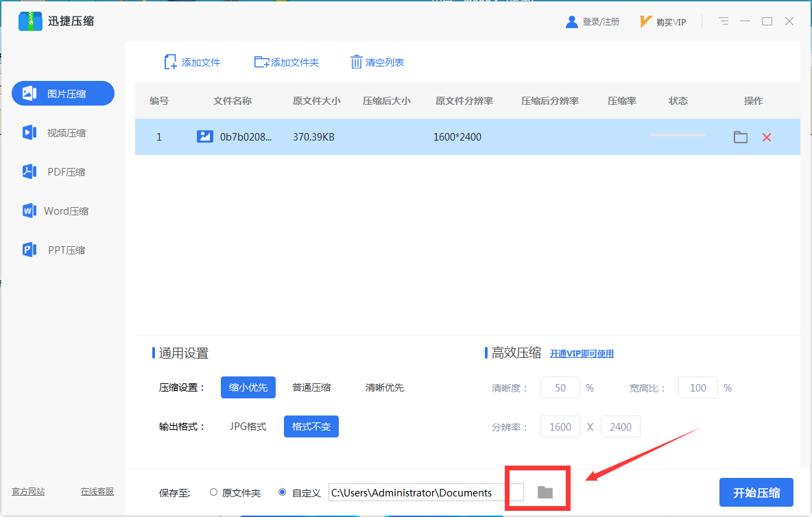
Task: Open 开通VIP即可使用 link
Action: click(582, 353)
